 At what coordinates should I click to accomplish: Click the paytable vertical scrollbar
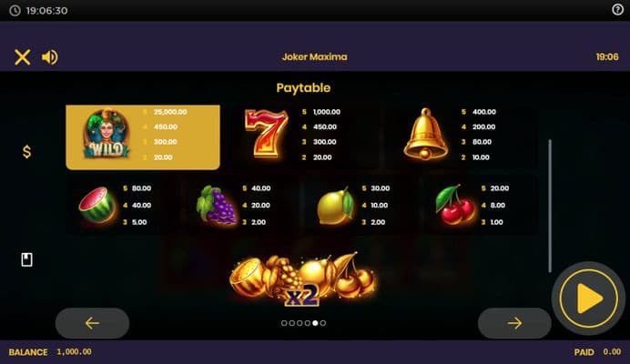550,206
